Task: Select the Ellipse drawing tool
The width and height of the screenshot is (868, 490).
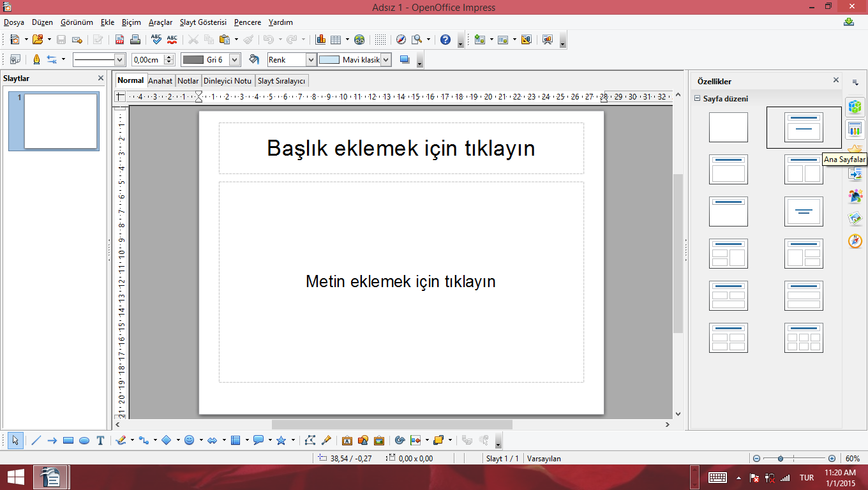Action: click(x=84, y=440)
